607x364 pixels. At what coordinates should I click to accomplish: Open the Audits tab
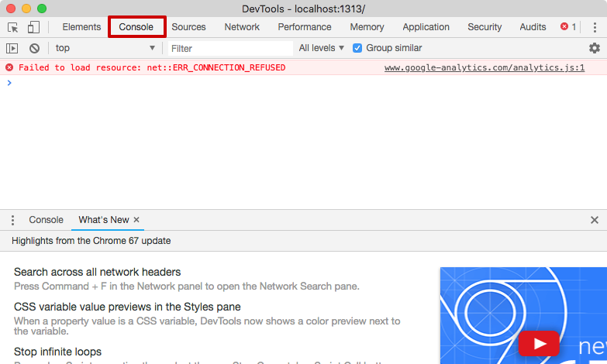(533, 27)
